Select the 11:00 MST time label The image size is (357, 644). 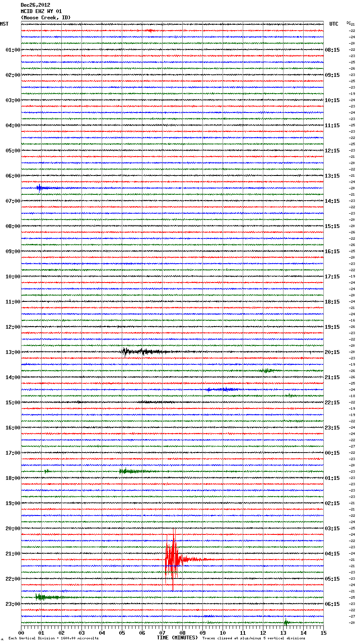[13, 302]
